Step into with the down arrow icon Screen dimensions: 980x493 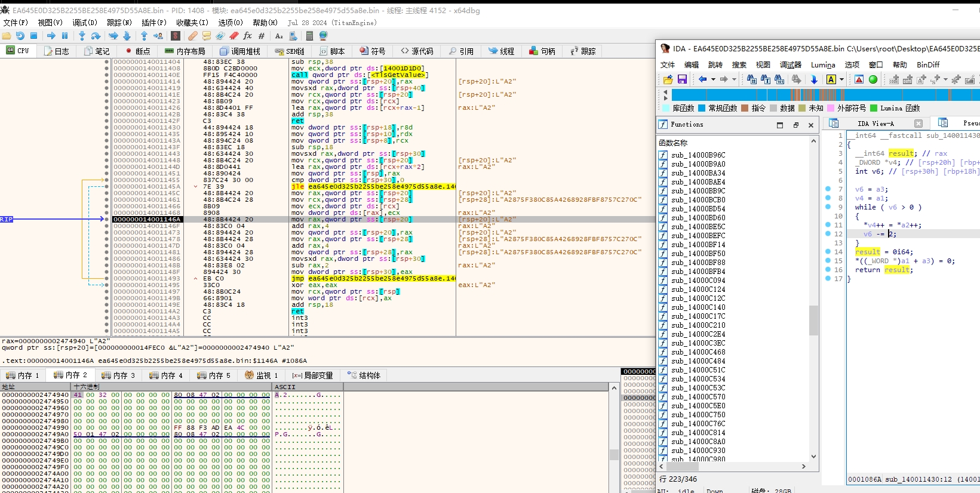(82, 36)
